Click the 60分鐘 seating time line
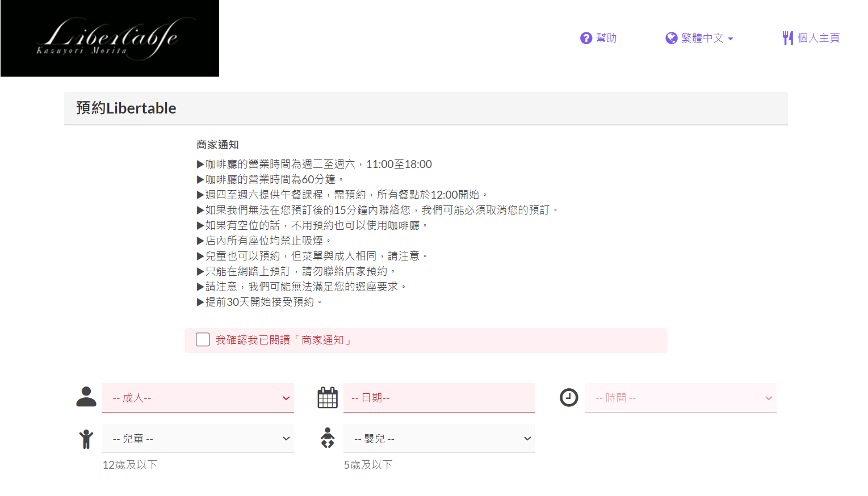This screenshot has height=496, width=868. (270, 179)
